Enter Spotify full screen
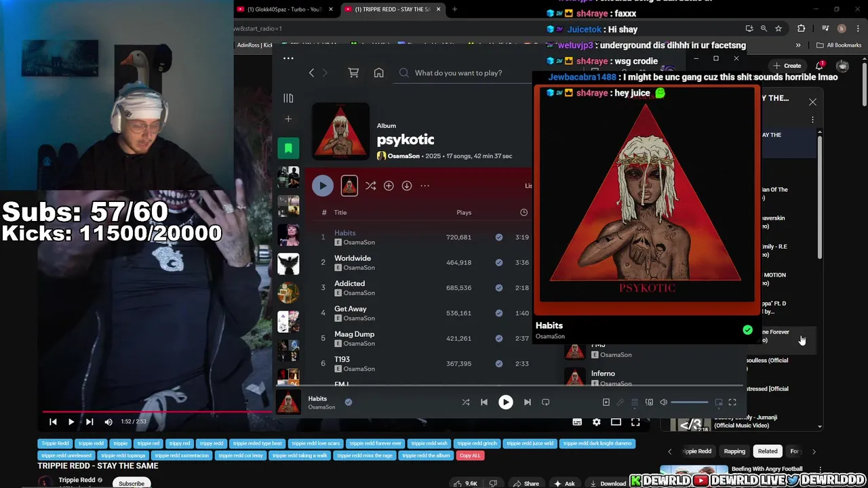 [x=732, y=403]
